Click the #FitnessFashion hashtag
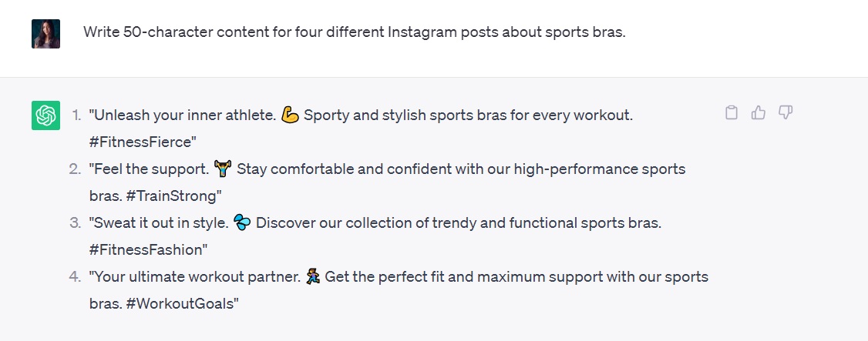This screenshot has height=341, width=868. coord(148,249)
